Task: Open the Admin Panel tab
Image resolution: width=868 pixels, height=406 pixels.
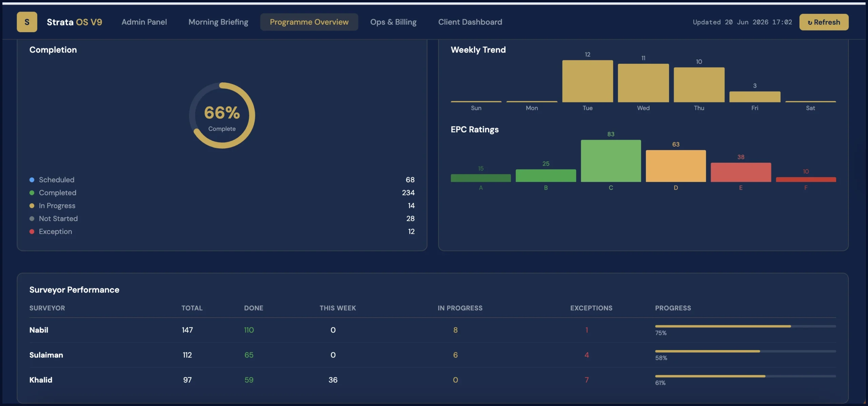Action: pyautogui.click(x=144, y=22)
